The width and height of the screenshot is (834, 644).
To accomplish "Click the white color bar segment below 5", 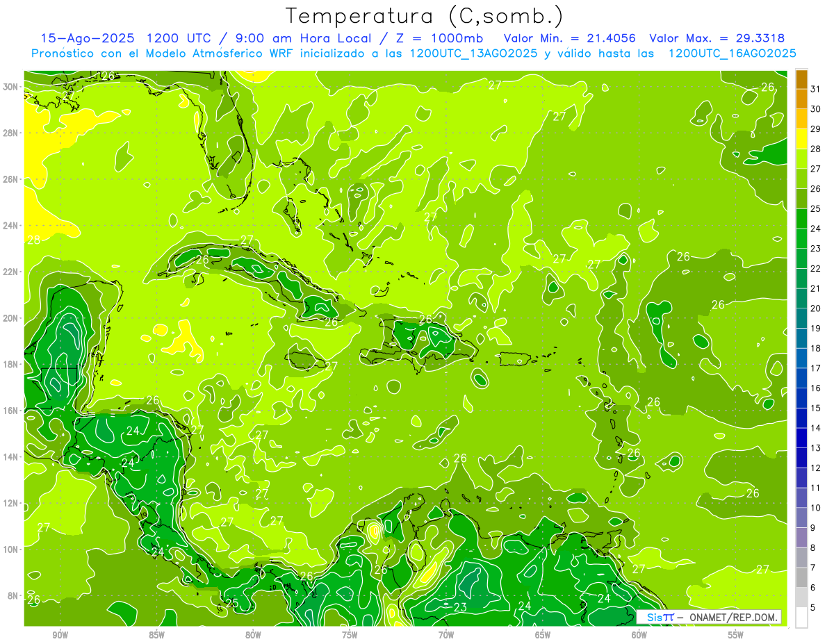I will [801, 618].
